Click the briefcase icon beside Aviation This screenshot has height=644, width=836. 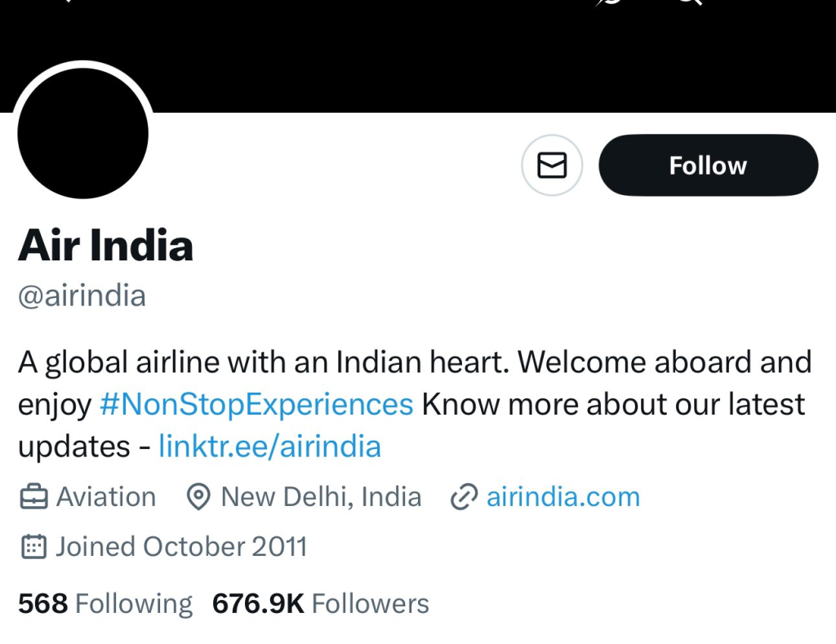coord(33,497)
